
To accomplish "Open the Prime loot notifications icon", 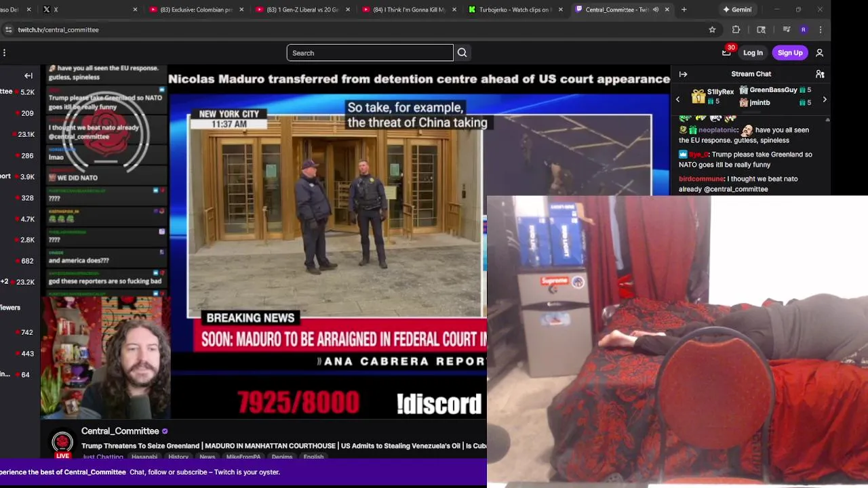I will click(x=727, y=52).
